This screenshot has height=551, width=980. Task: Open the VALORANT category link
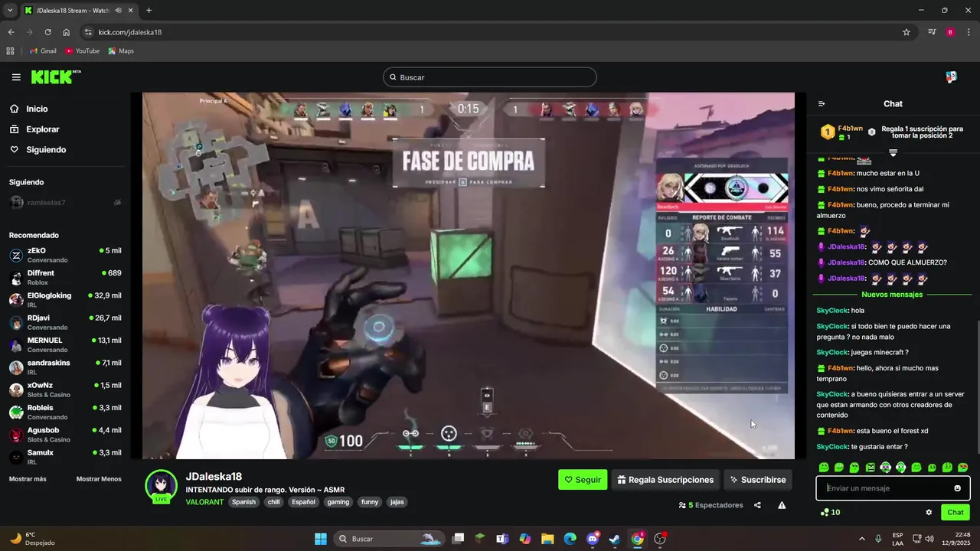click(x=204, y=502)
